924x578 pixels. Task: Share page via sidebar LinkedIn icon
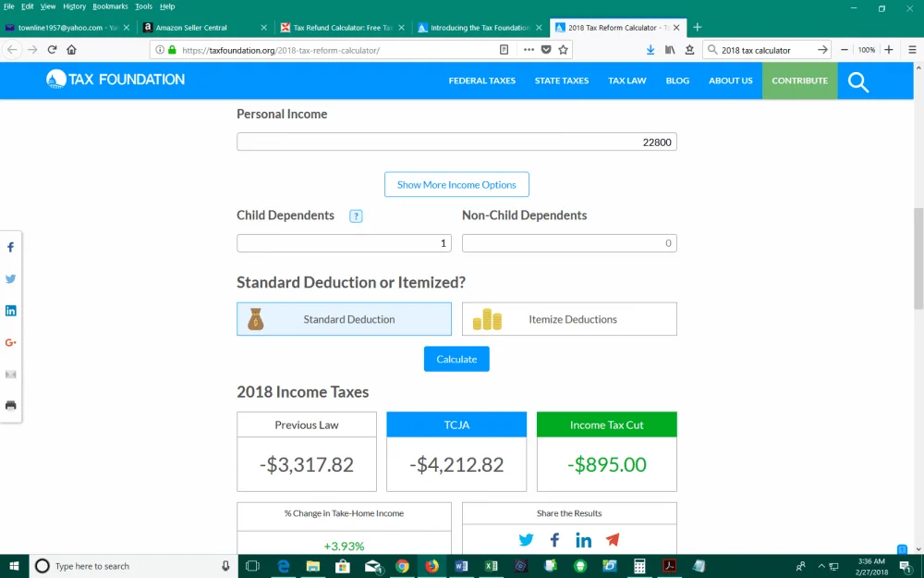click(10, 311)
